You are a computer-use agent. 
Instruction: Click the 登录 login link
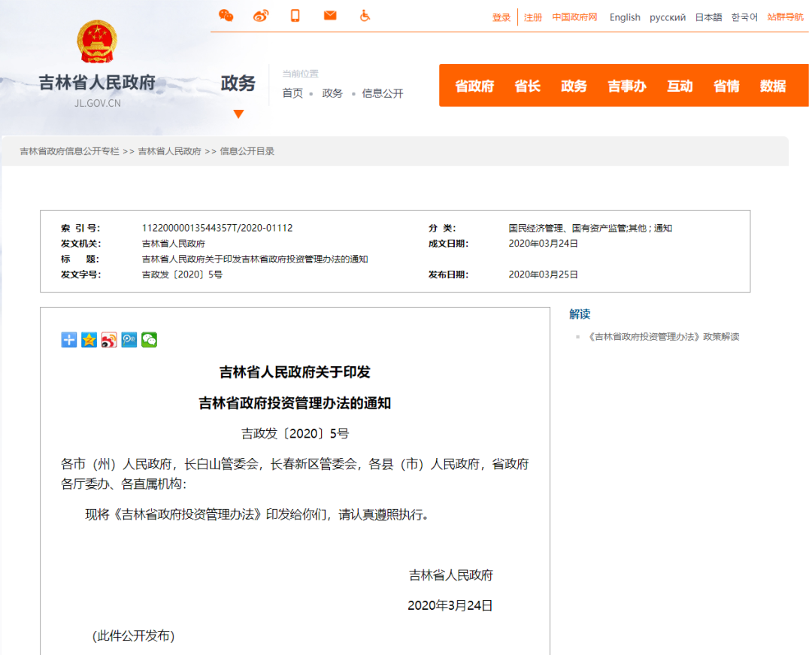coord(501,17)
